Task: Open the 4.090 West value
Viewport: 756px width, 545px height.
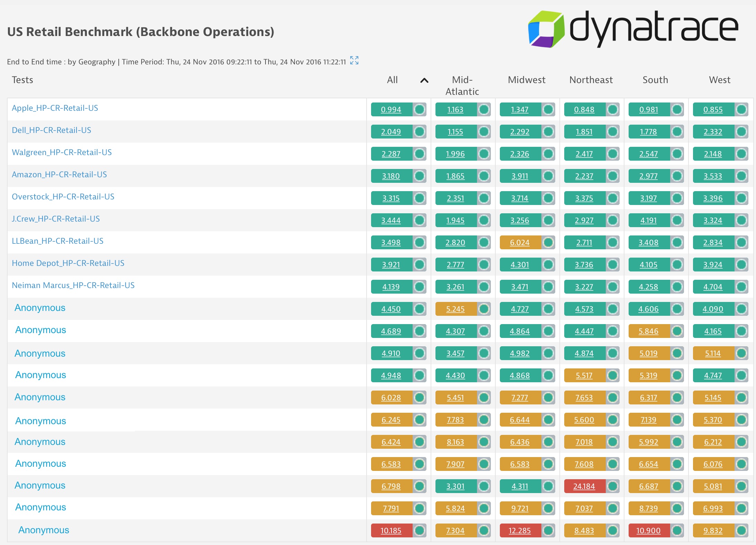Action: point(713,309)
